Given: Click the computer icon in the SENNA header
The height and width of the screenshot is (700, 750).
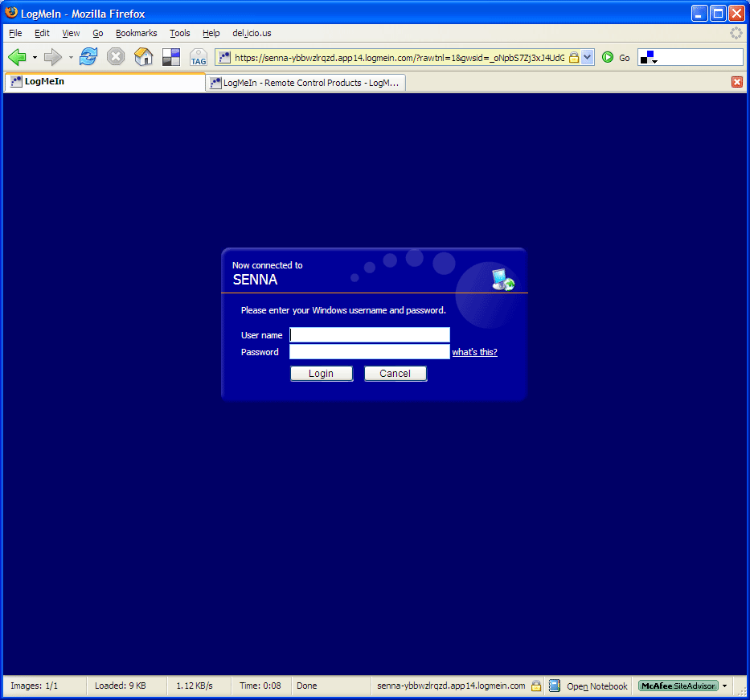Looking at the screenshot, I should (x=502, y=280).
